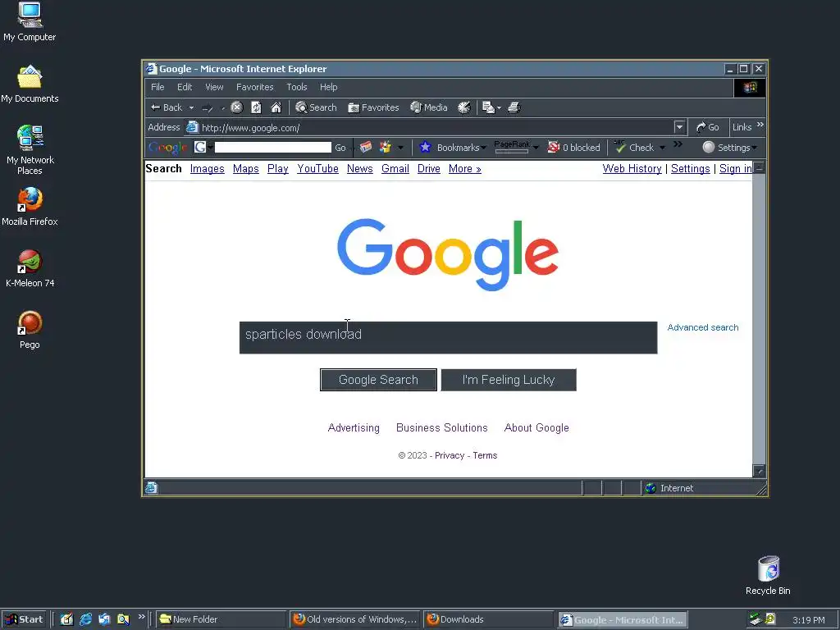The image size is (840, 630).
Task: Click the Go button beside the address bar
Action: click(x=707, y=127)
